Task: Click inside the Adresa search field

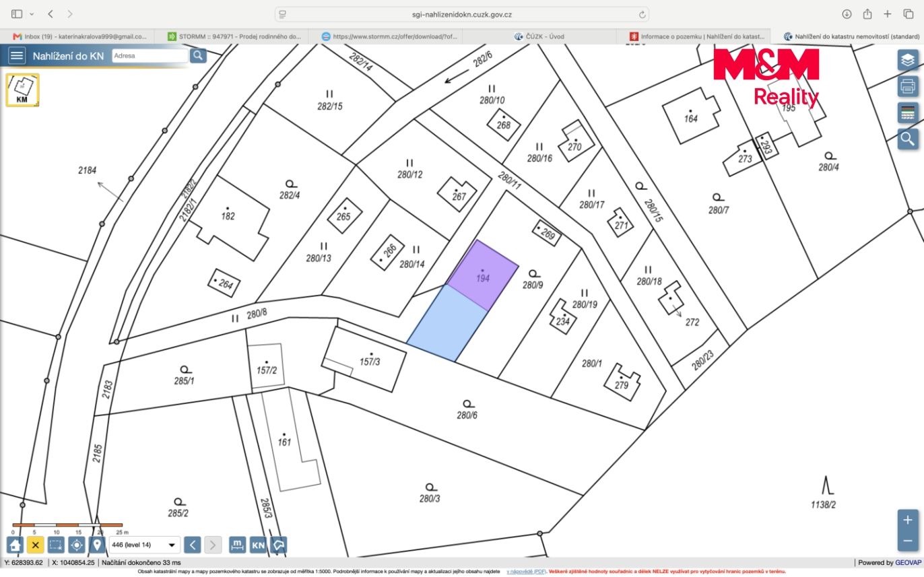Action: tap(150, 55)
